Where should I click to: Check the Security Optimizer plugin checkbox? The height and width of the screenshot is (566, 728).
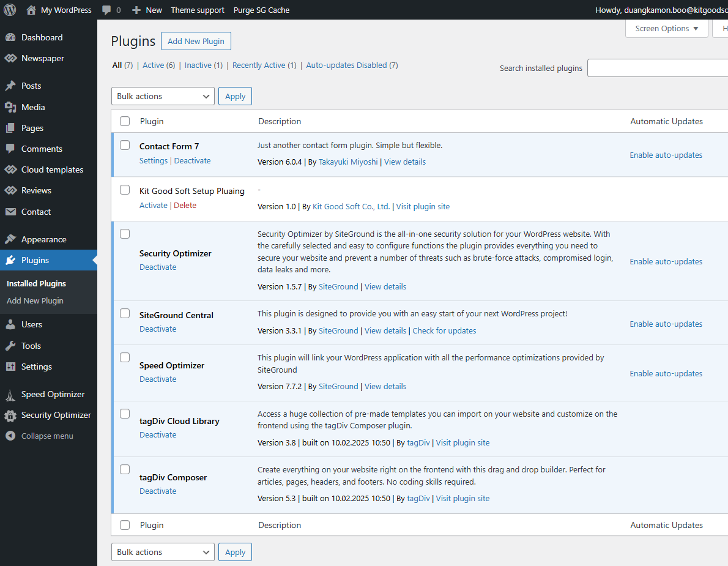point(125,234)
